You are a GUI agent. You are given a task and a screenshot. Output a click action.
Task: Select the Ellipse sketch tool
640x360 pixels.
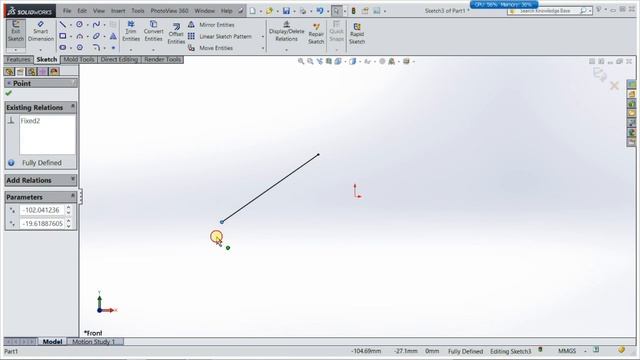tap(96, 36)
